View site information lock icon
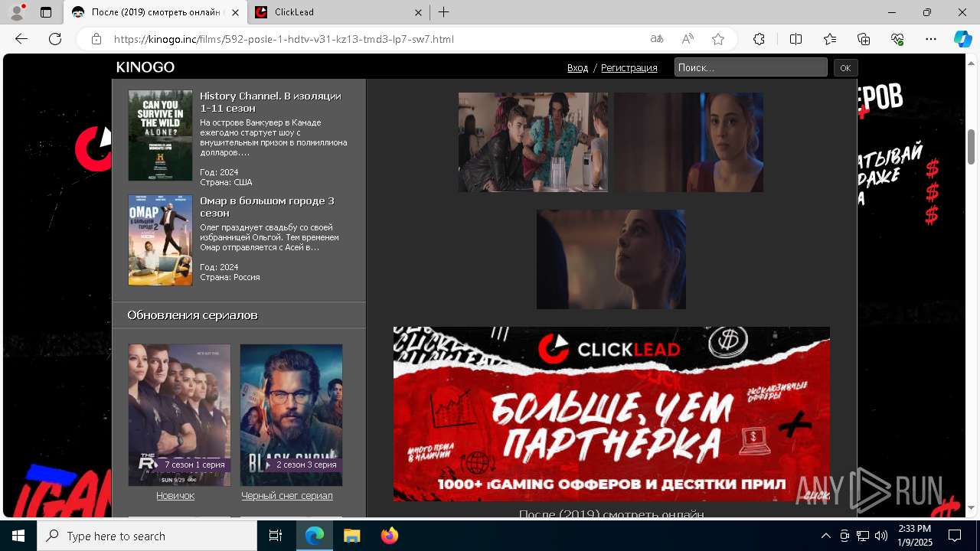Viewport: 980px width, 551px height. click(x=96, y=39)
